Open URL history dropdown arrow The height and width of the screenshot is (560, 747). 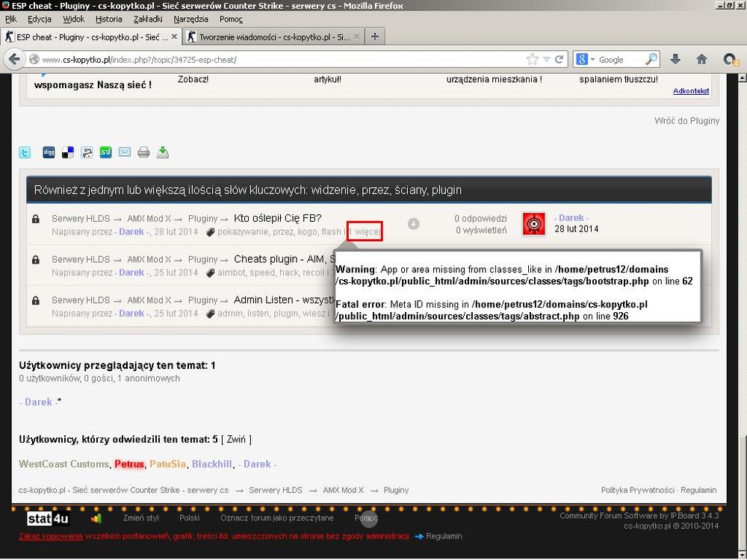[x=547, y=59]
